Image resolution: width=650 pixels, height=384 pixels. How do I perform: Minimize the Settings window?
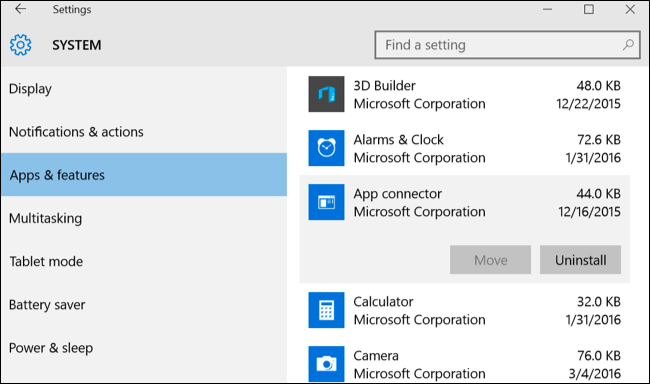tap(548, 9)
